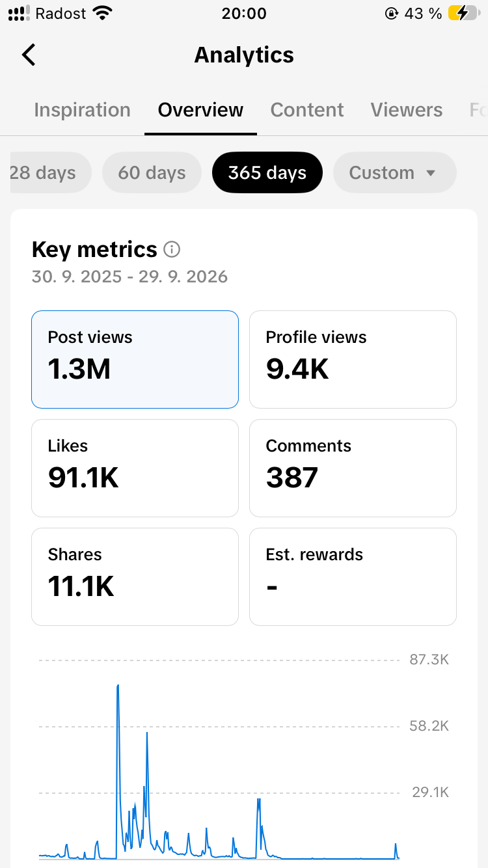Switch to the Inspiration tab
The image size is (488, 868).
82,110
